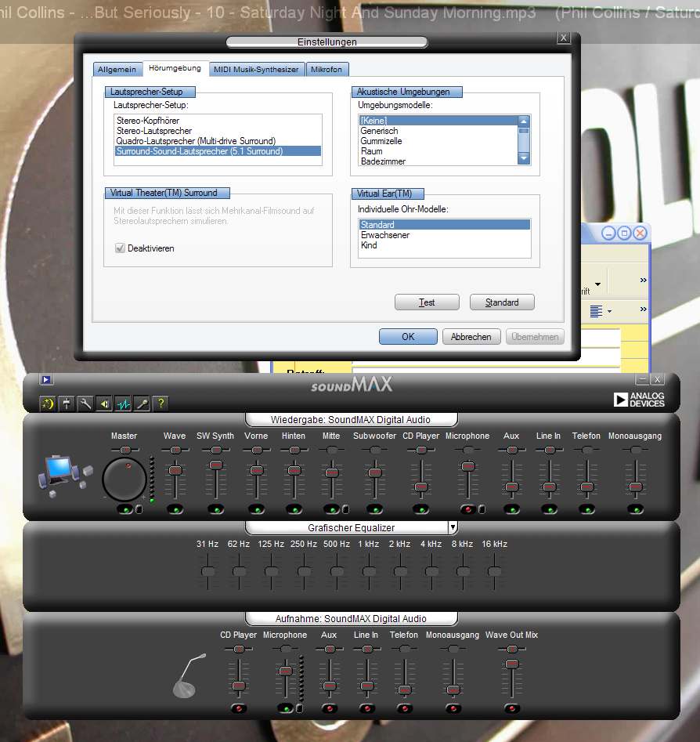Screen dimensions: 700x742
Task: Click the Umgebungsmodelle list scroll-down arrow
Action: point(524,158)
